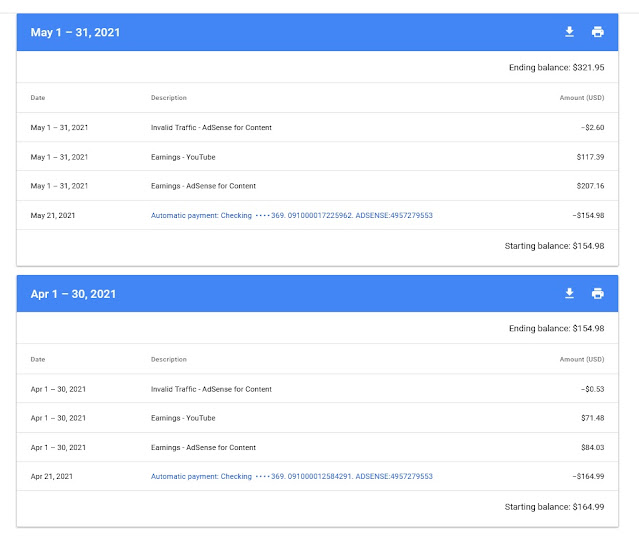Click the $117.39 YouTube earnings amount
The height and width of the screenshot is (544, 639).
[x=590, y=157]
